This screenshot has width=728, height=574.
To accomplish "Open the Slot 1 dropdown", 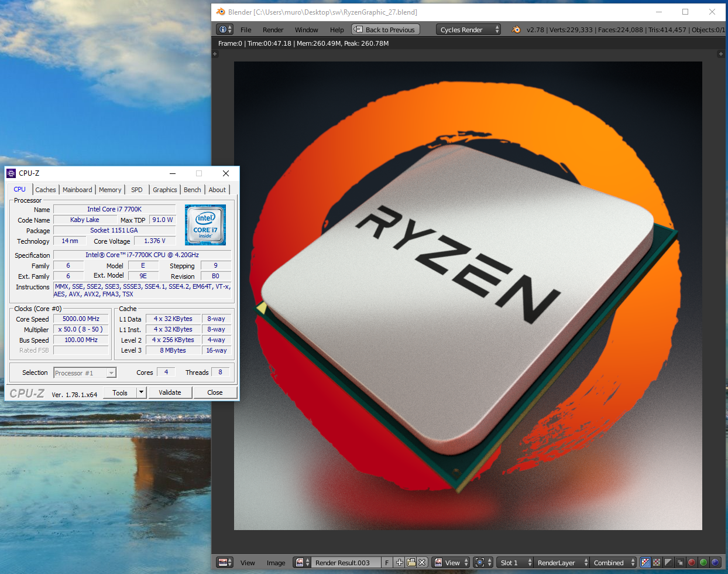I will 515,562.
